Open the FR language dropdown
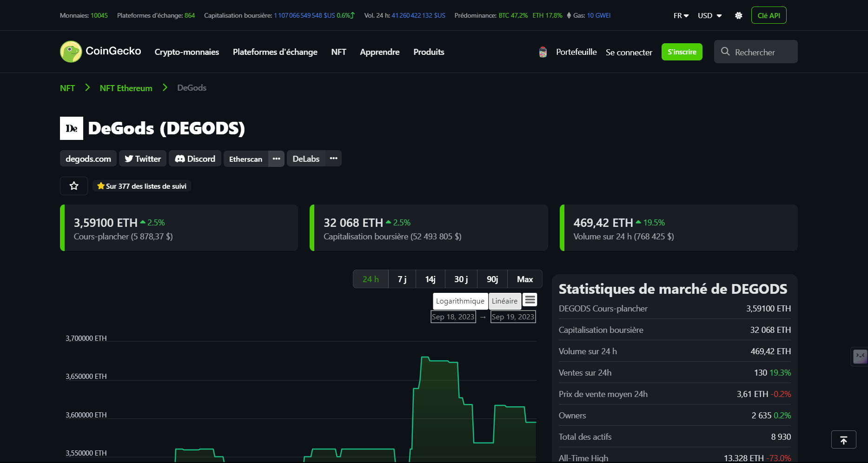 click(x=681, y=16)
